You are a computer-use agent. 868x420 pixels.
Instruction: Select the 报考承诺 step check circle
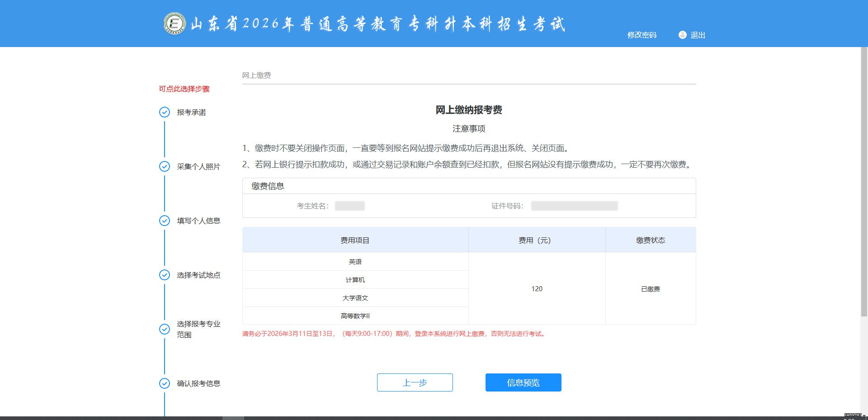coord(165,112)
